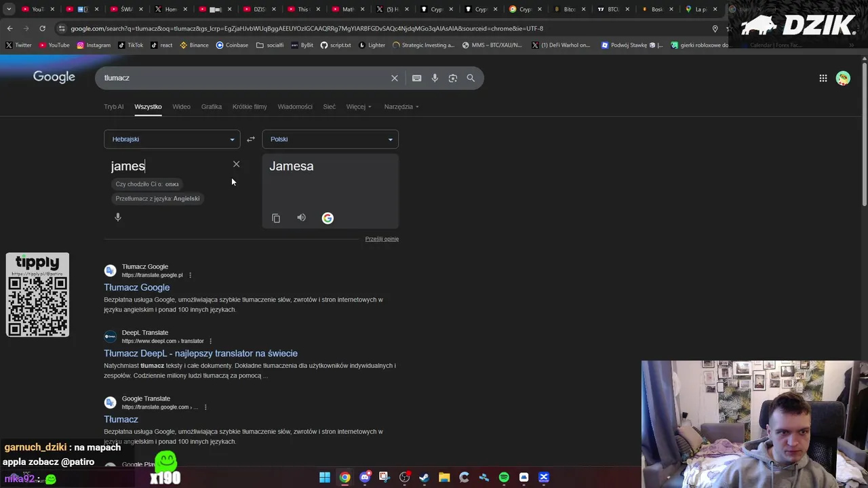Screen dimensions: 868x488
Task: Open Spotify from the taskbar
Action: tap(504, 477)
